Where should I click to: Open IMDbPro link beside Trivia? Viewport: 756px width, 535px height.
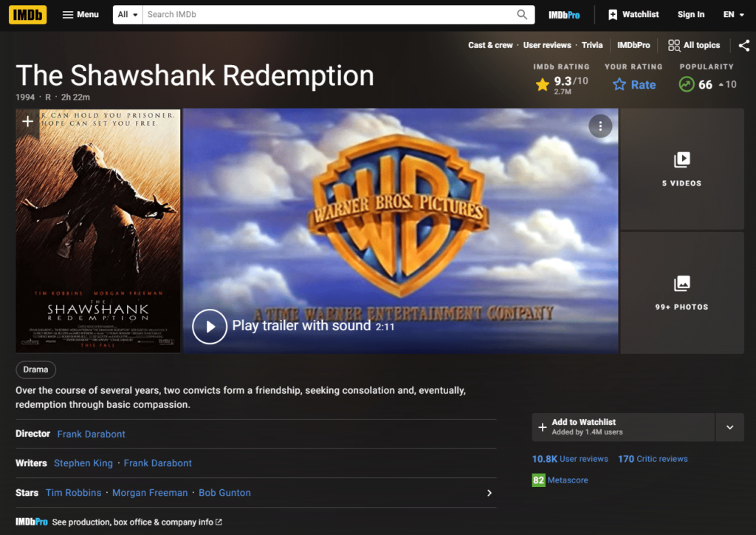(633, 45)
